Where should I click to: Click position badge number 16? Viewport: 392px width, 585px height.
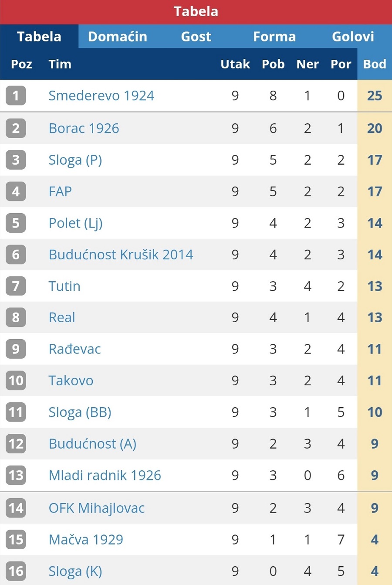(16, 571)
